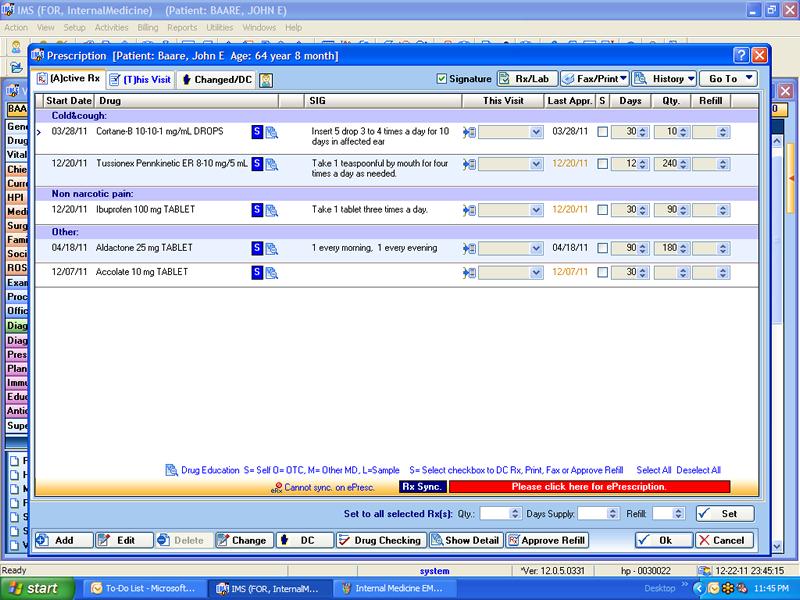Open the Windows start menu

37,588
